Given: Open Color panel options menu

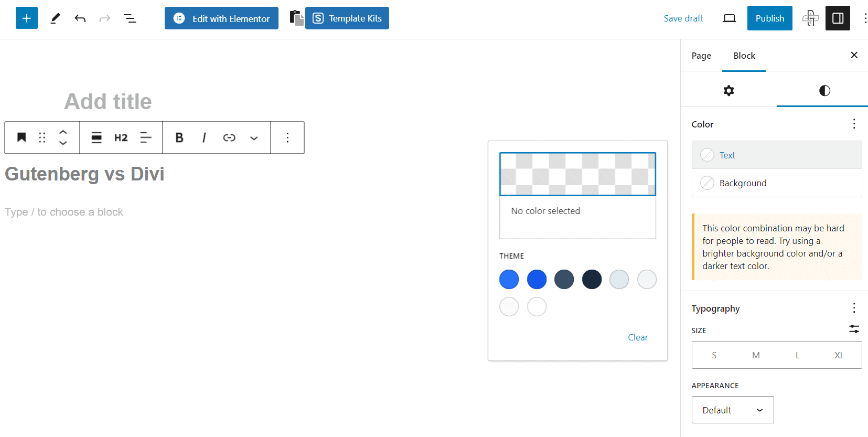Looking at the screenshot, I should tap(854, 124).
